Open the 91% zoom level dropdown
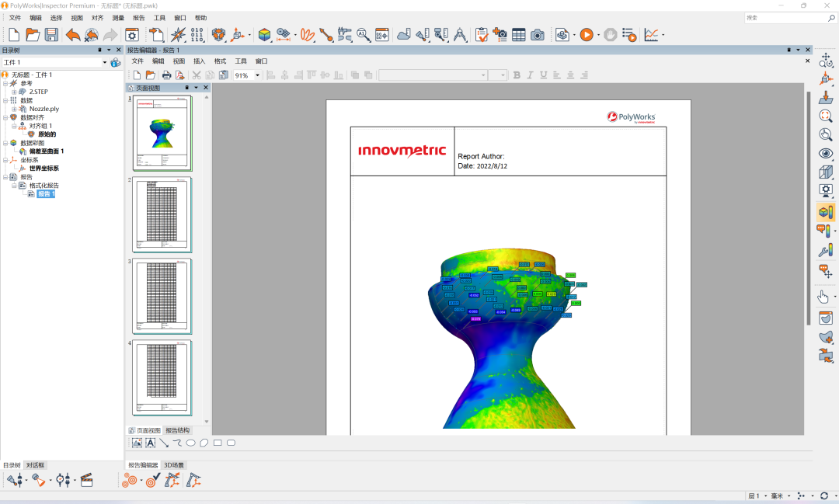The width and height of the screenshot is (839, 504). (257, 75)
